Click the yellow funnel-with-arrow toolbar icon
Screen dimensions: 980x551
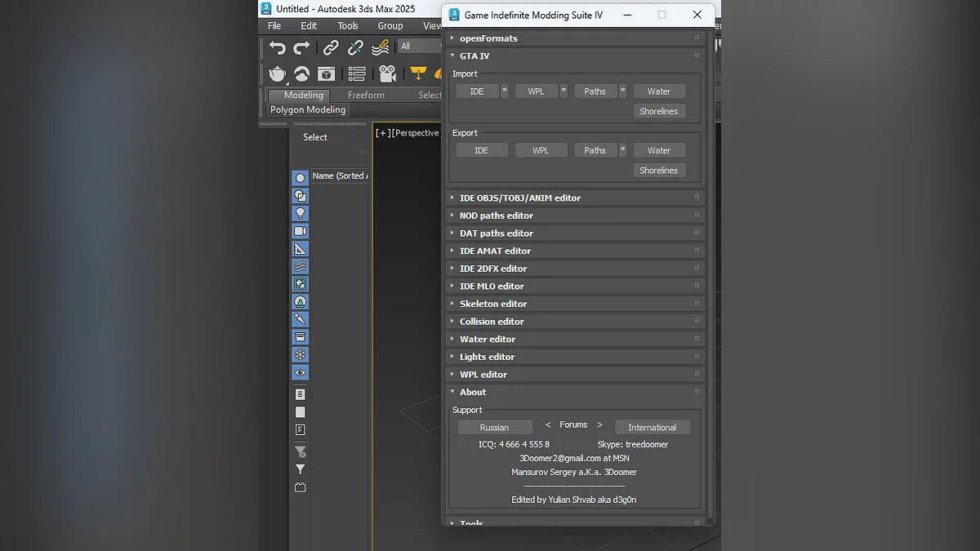click(x=418, y=73)
